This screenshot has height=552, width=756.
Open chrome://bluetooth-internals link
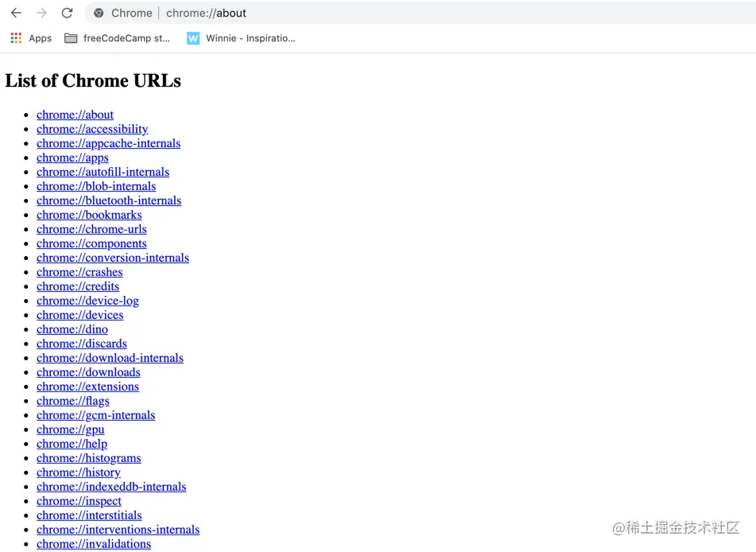pos(109,200)
